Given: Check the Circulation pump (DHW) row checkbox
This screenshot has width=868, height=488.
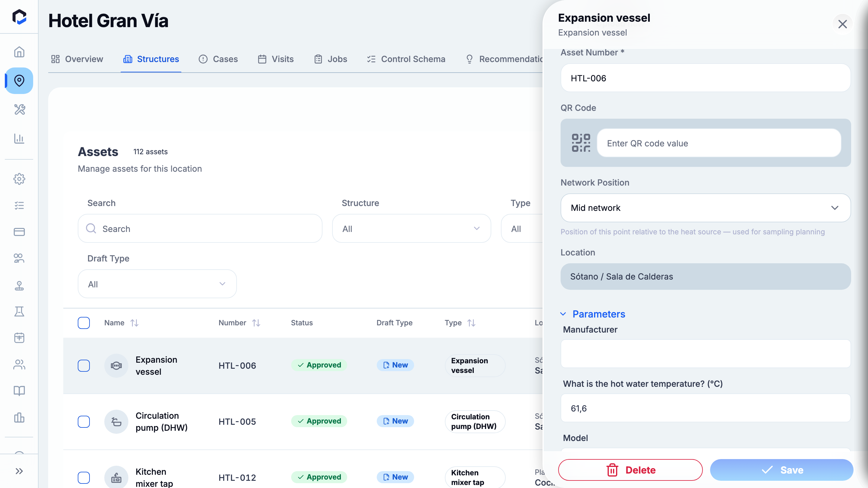Looking at the screenshot, I should click(83, 421).
